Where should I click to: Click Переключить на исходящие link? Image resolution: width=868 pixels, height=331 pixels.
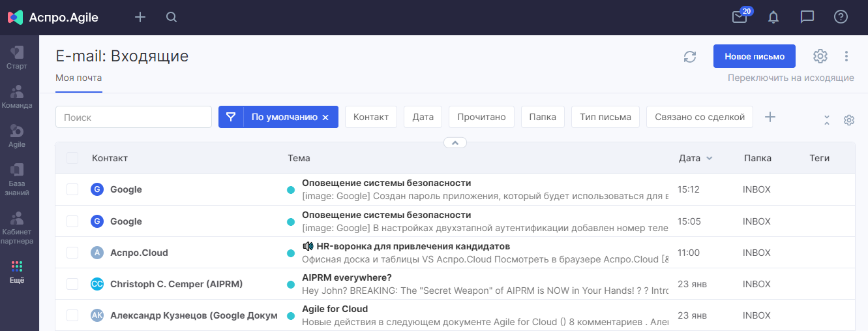[x=791, y=78]
